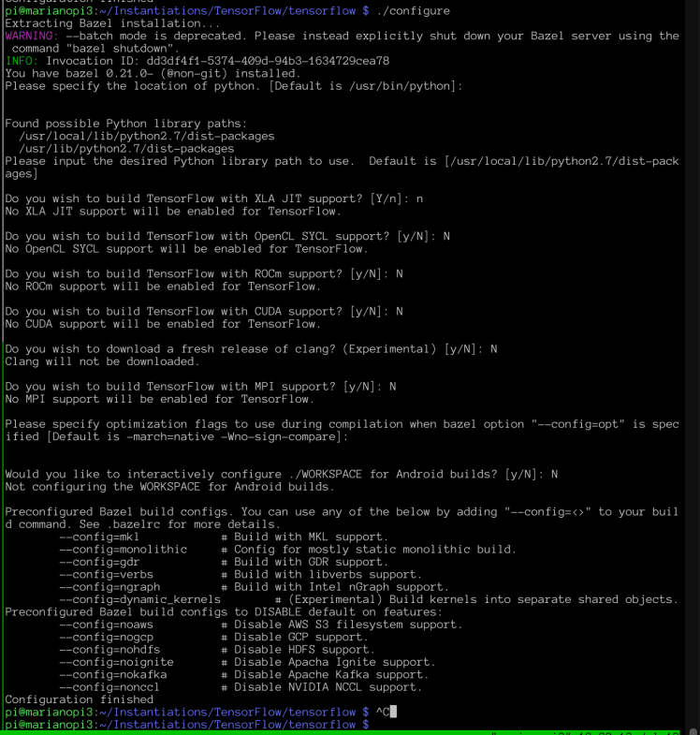Select the --config=noignite option
The image size is (700, 735).
pyautogui.click(x=117, y=662)
